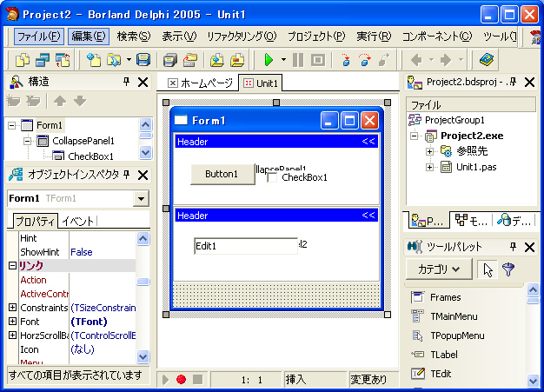This screenshot has width=544, height=392.
Task: Select the pointer arrow tool in palette
Action: 488,269
